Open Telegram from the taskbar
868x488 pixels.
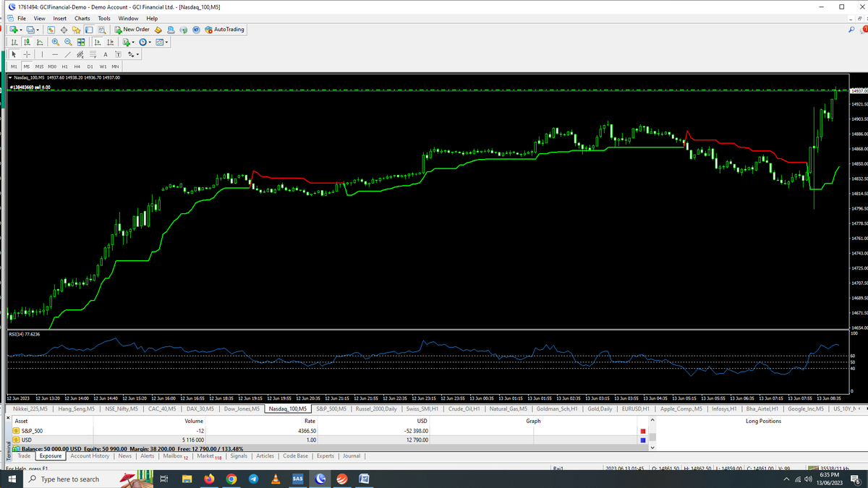253,479
